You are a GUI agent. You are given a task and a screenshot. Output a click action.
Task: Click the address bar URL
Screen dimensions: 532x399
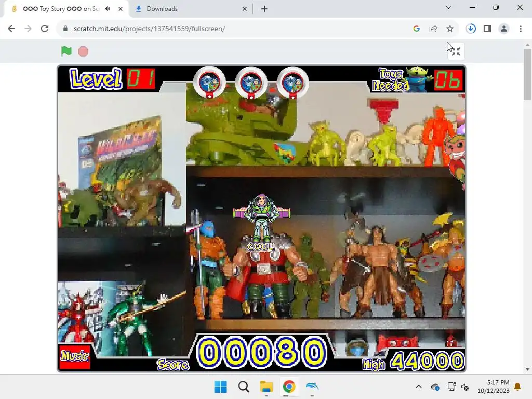(149, 29)
